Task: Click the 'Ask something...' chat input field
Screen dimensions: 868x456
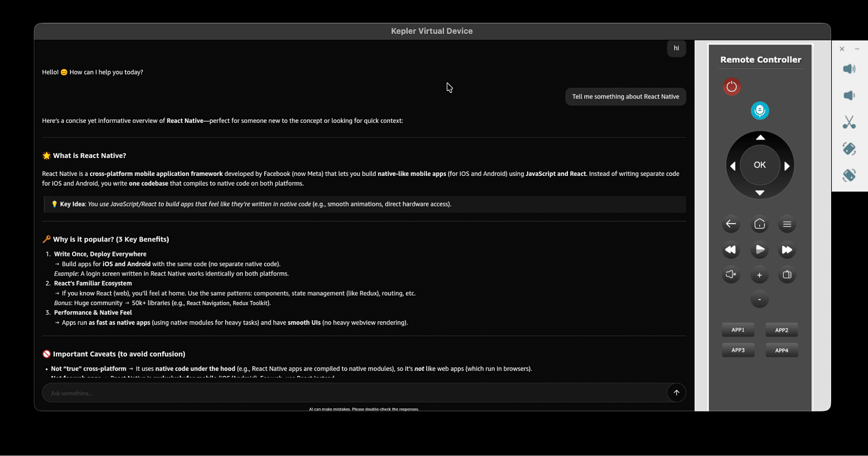Action: 353,393
